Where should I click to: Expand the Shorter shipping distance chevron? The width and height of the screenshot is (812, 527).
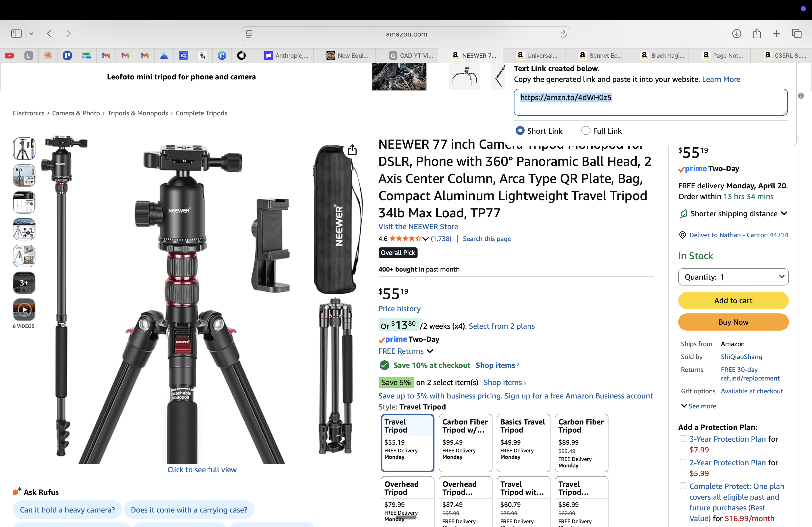(x=784, y=213)
